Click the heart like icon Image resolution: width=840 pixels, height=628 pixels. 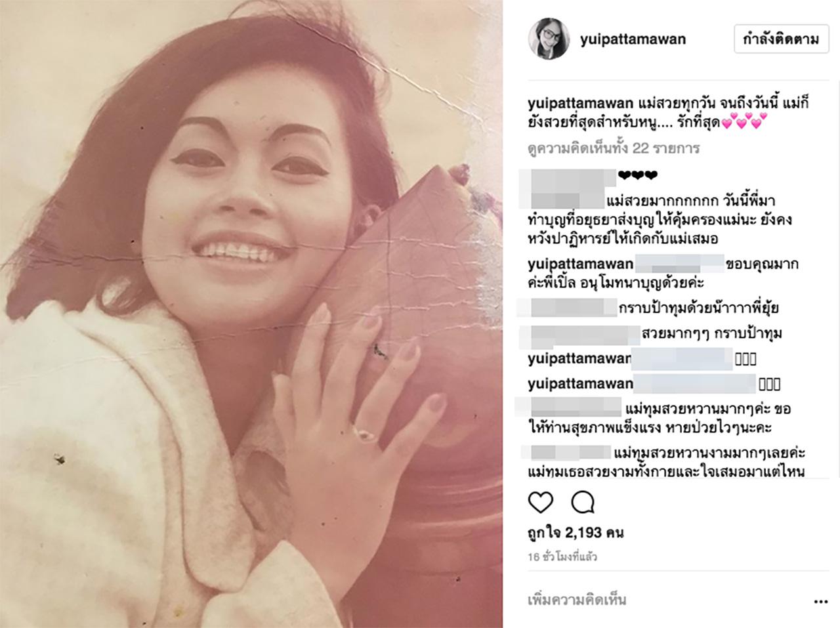click(x=541, y=503)
